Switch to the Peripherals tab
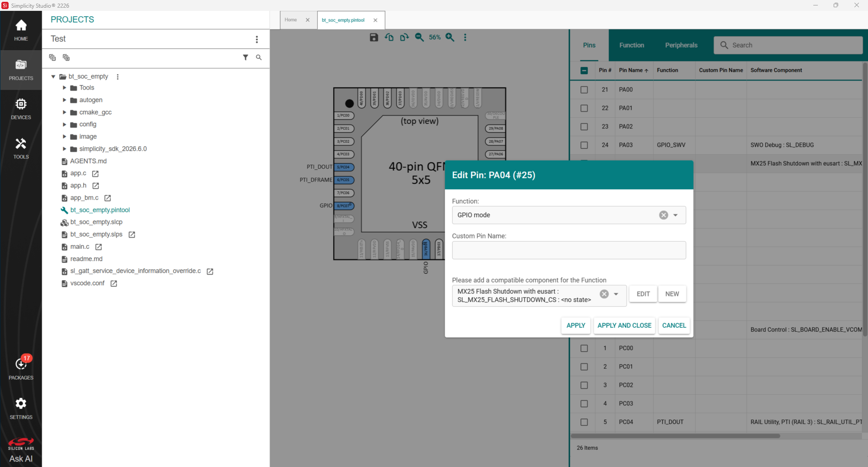The width and height of the screenshot is (868, 467). 681,45
